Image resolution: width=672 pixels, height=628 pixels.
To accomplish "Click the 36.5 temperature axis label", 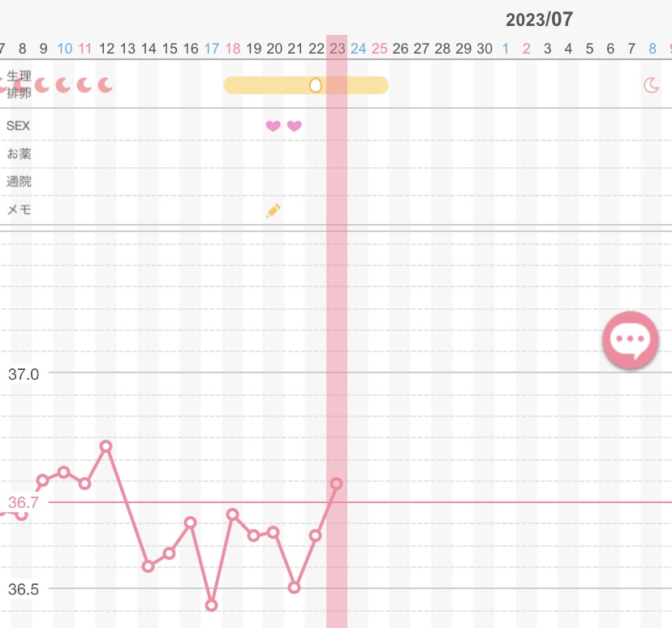I will [x=24, y=589].
